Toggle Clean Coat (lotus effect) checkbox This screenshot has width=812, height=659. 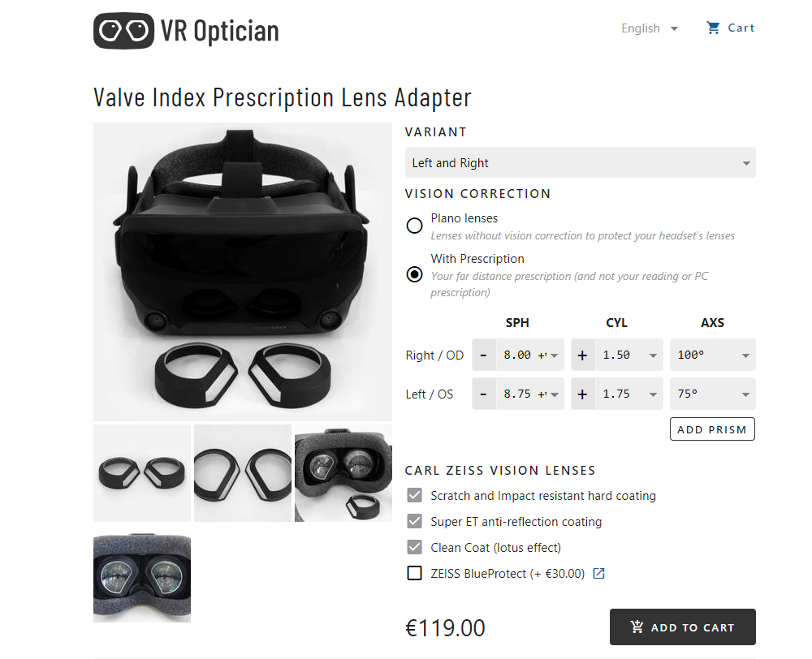coord(414,547)
